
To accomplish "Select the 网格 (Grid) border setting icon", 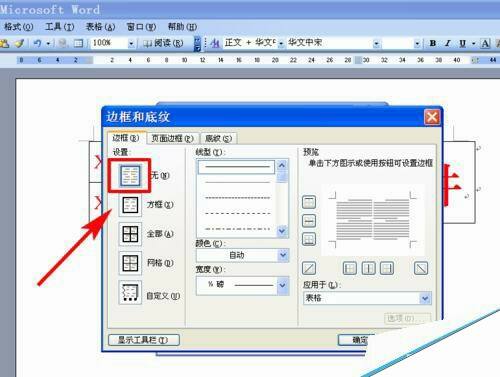I will tap(130, 263).
